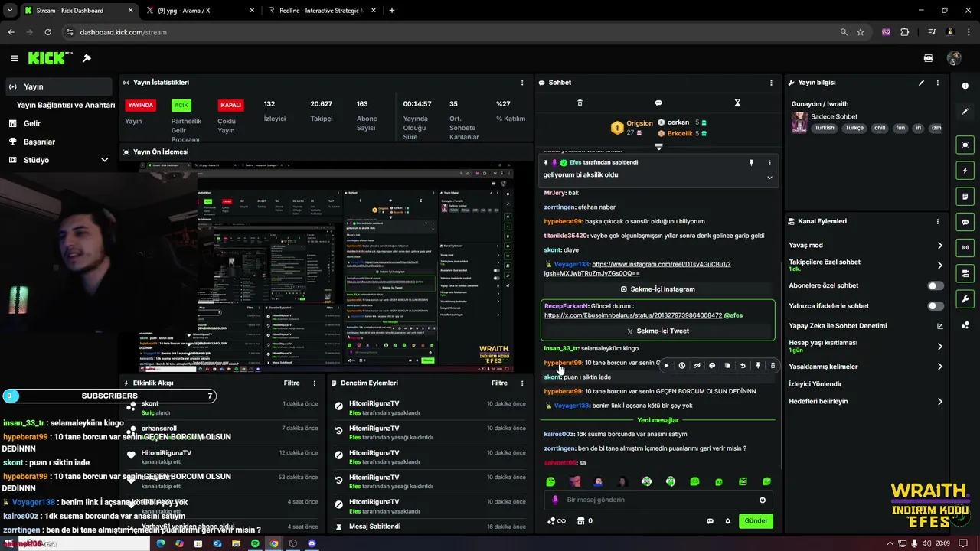
Task: Open Filtre in Denetim Eylemleri panel
Action: [x=499, y=383]
